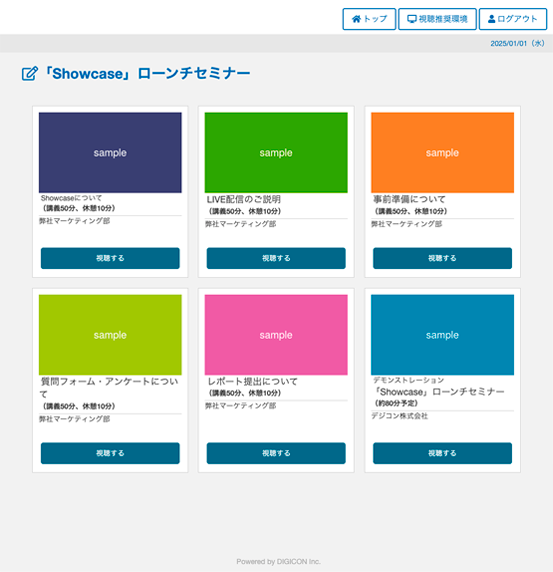The width and height of the screenshot is (553, 572).
Task: Open the dark navy sample thumbnail
Action: coord(110,152)
